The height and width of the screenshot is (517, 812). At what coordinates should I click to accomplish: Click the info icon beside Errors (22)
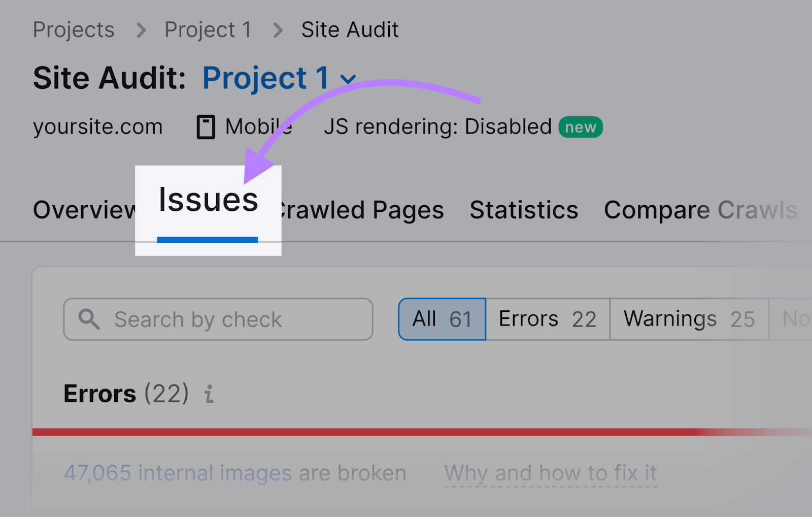click(208, 394)
